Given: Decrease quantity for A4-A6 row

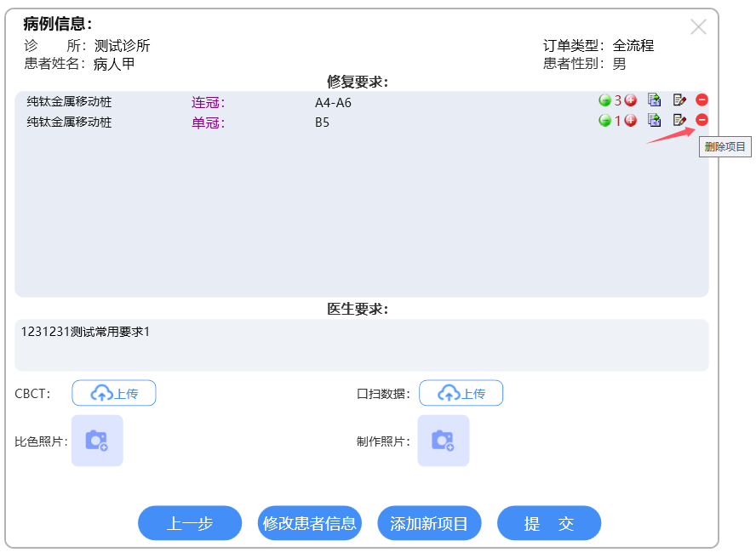Looking at the screenshot, I should click(x=604, y=100).
